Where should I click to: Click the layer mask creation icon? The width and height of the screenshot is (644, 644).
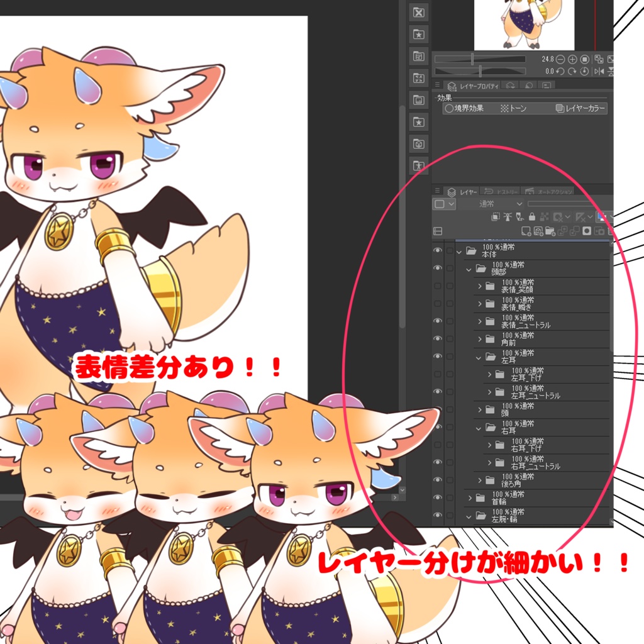pos(586,231)
